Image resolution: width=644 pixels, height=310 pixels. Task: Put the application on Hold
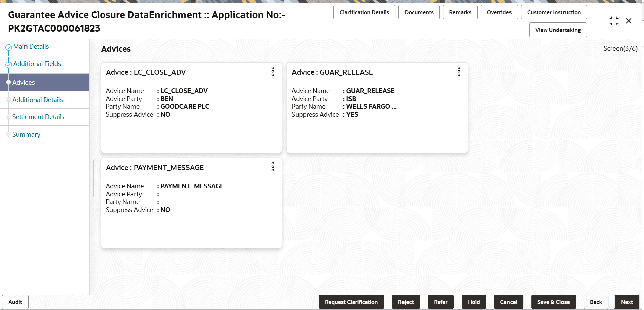tap(474, 302)
